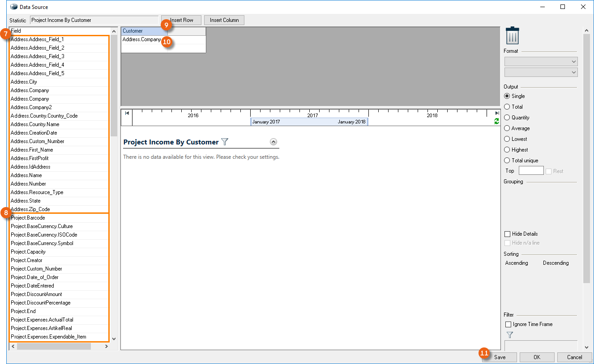Click the Insert Column button
Screen dimensions: 594x364
pyautogui.click(x=224, y=20)
